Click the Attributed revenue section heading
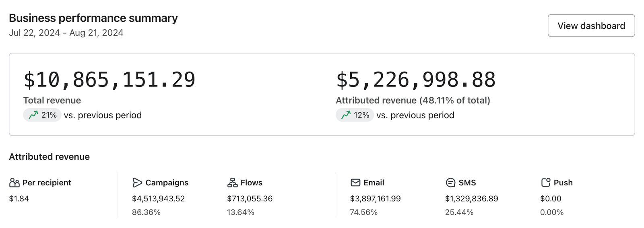Image resolution: width=644 pixels, height=228 pixels. [49, 157]
